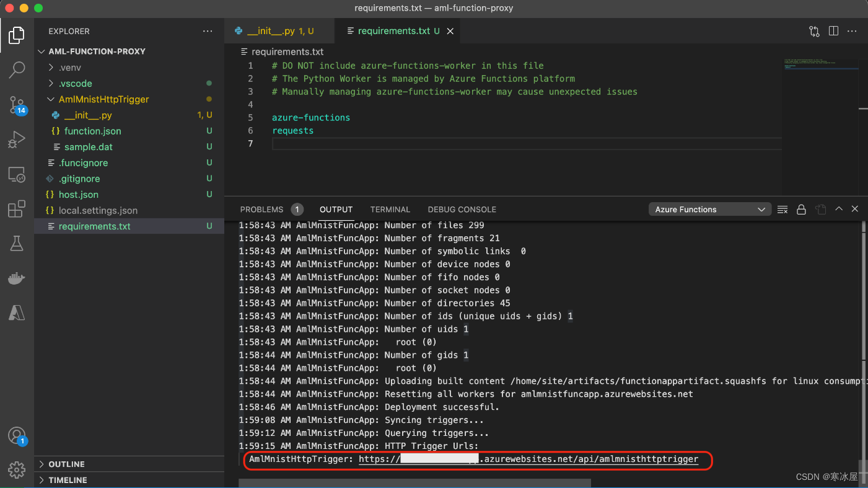The image size is (868, 488).
Task: Select the requirements.txt editor tab
Action: [398, 31]
